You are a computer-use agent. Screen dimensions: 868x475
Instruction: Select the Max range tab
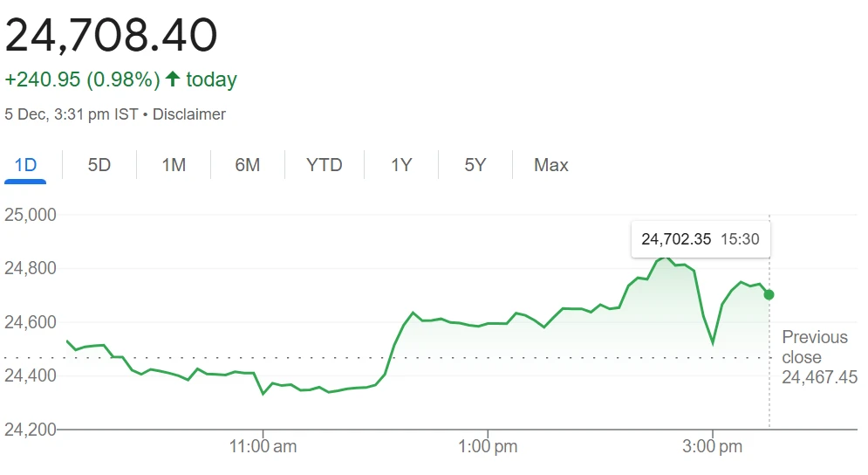tap(550, 165)
